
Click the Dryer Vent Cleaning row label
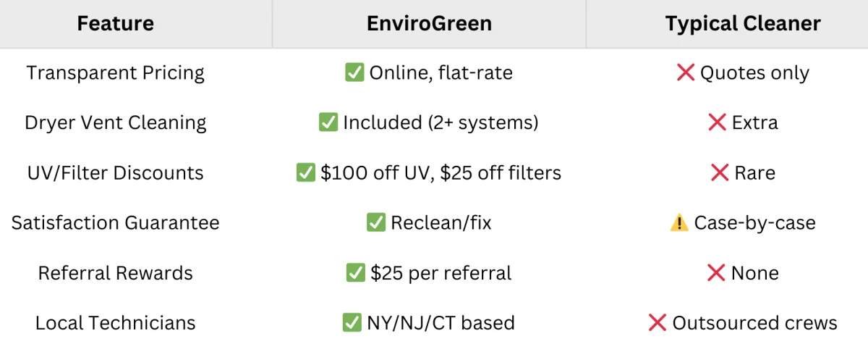(x=116, y=123)
